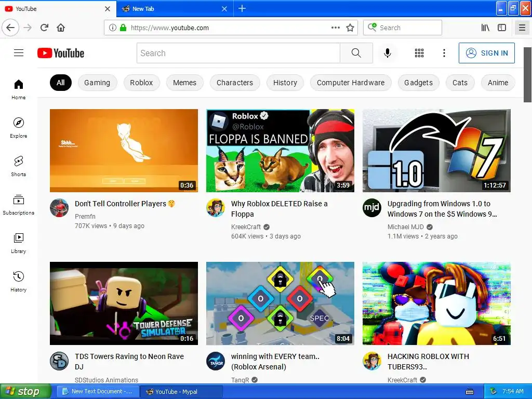Viewport: 532px width, 399px height.
Task: Open New Text Document taskbar item
Action: (x=97, y=392)
